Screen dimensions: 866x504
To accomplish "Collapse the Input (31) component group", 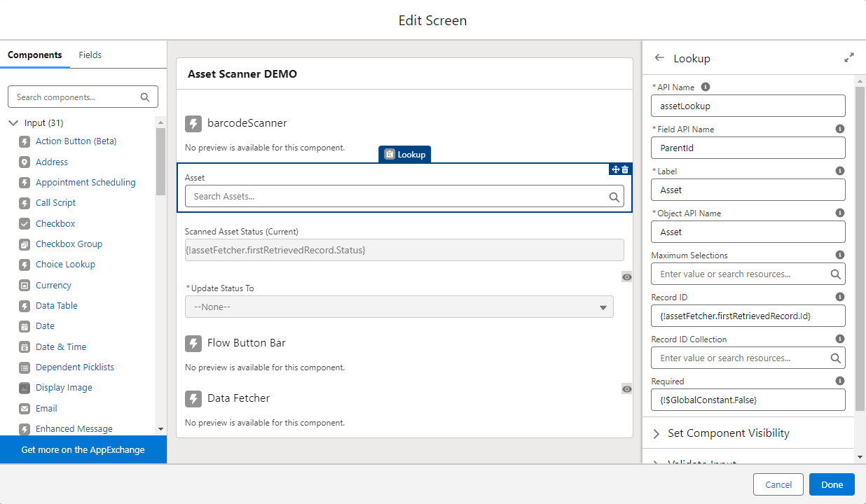I will [13, 123].
